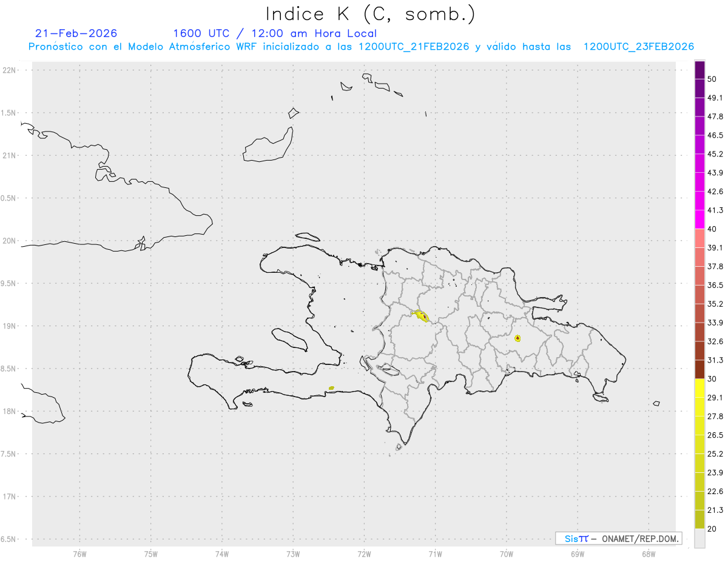Click the small yellow spot in eastern Dominican Republic
The height and width of the screenshot is (562, 728).
click(x=517, y=338)
